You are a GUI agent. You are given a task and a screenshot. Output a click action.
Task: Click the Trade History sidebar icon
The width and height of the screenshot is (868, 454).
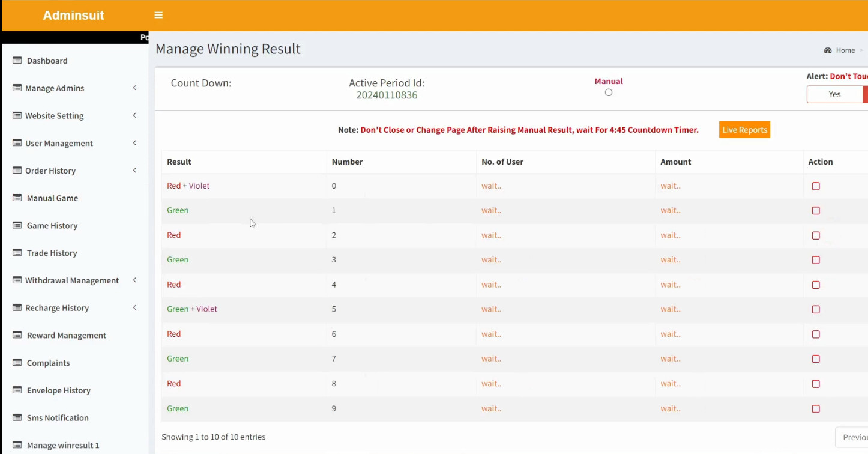click(x=17, y=253)
